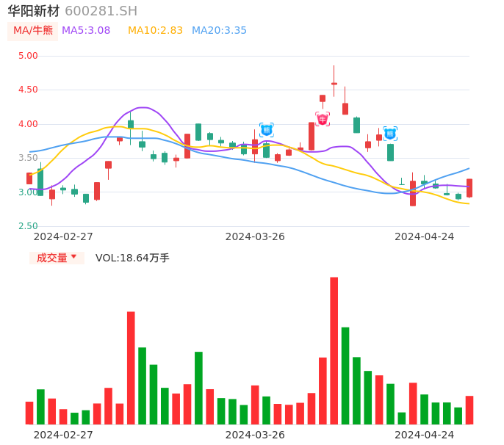Open the 成交量 indicator dropdown
This screenshot has height=445, width=504.
click(x=57, y=258)
